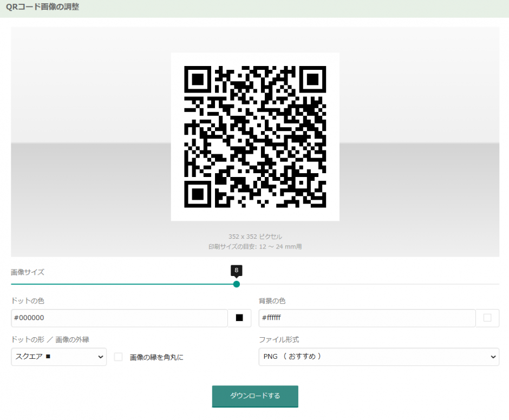
Task: Click the image size slider handle
Action: point(237,284)
